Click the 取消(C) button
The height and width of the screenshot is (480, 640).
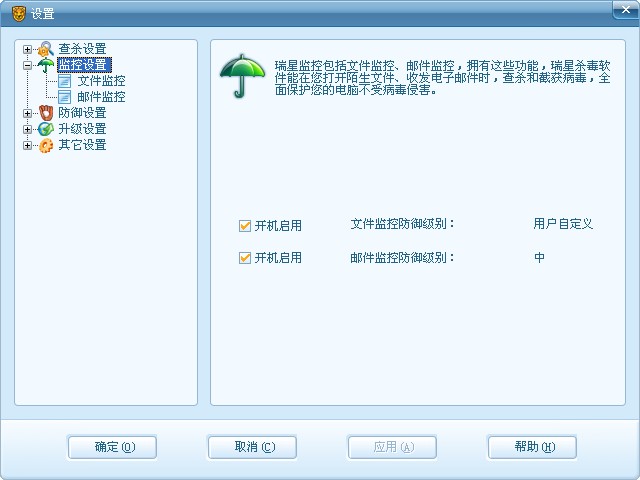(252, 447)
